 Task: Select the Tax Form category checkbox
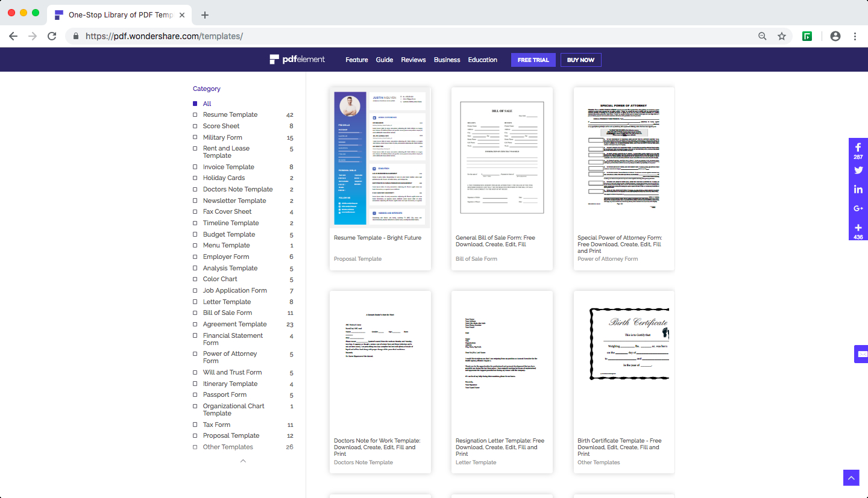click(x=195, y=425)
